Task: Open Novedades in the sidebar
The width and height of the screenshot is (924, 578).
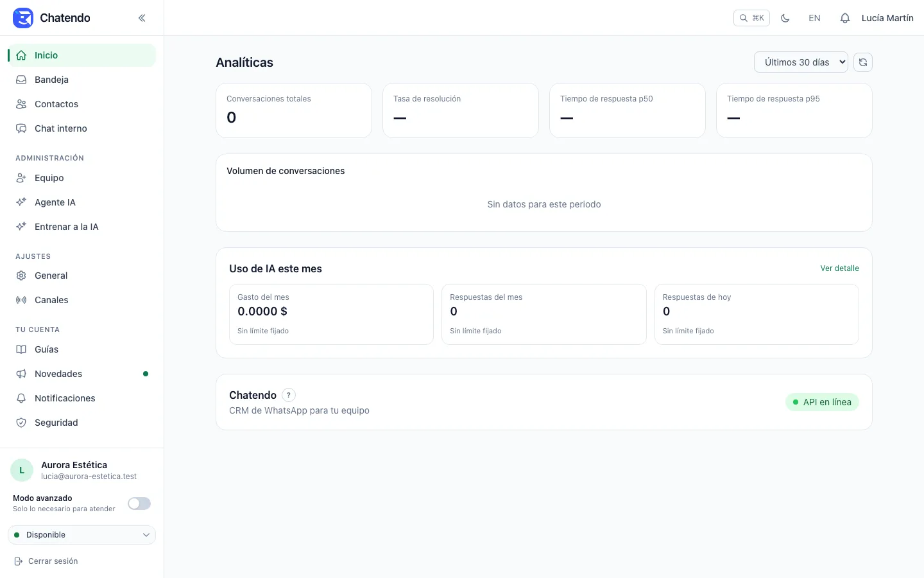Action: [x=81, y=374]
